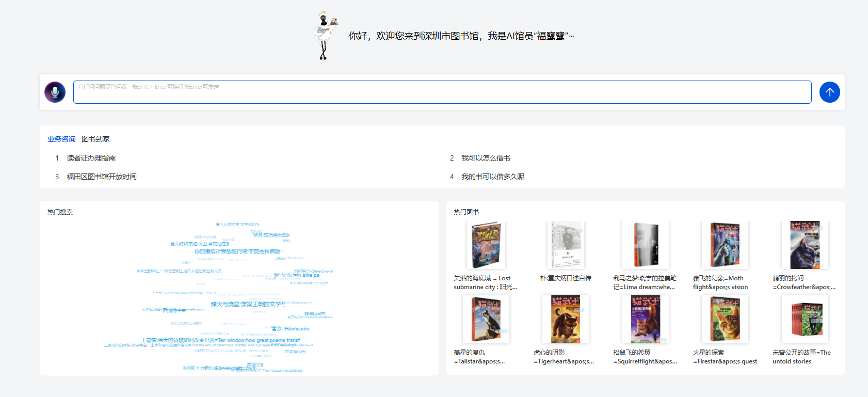Open the 高星的复仇 book cover
This screenshot has width=868, height=397.
click(x=486, y=320)
